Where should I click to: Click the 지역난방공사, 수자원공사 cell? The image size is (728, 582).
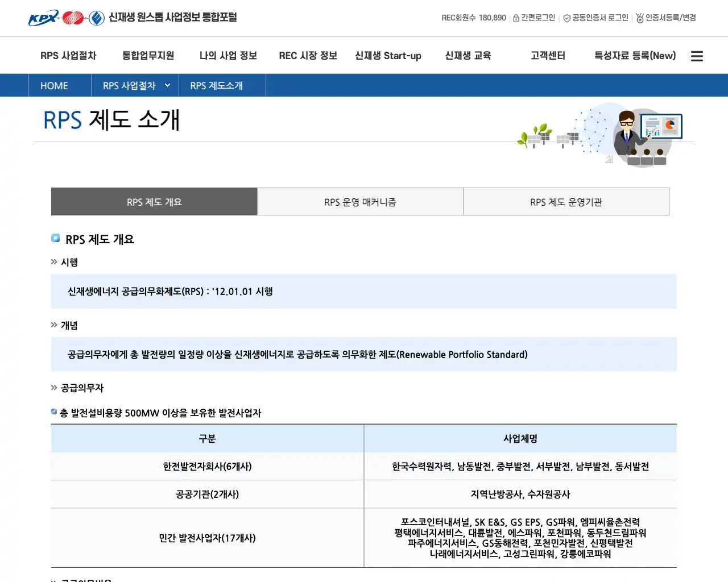pos(520,494)
